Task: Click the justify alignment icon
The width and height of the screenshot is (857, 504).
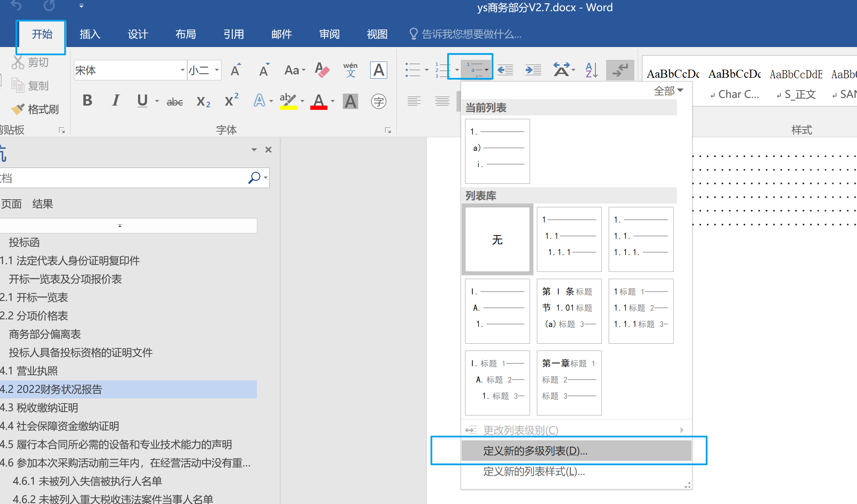Action: (x=442, y=101)
